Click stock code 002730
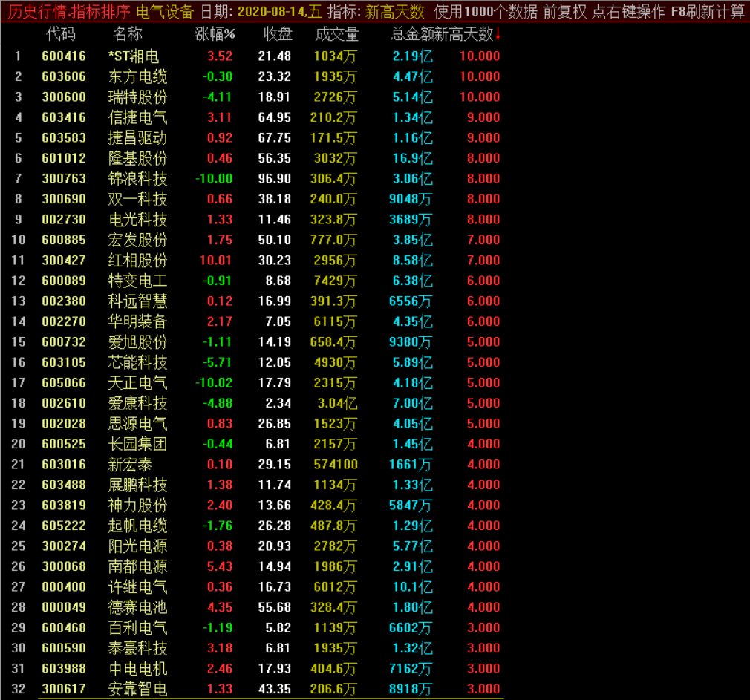750x700 pixels. (64, 220)
